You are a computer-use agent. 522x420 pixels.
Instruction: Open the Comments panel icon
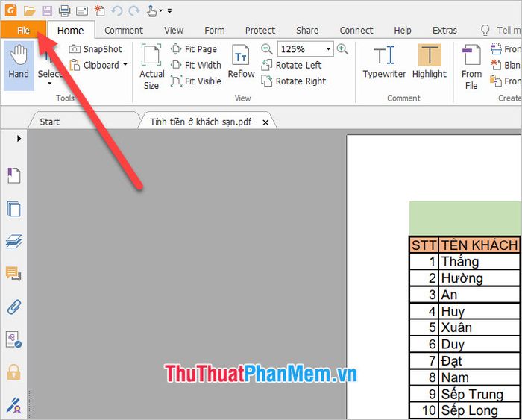click(13, 274)
